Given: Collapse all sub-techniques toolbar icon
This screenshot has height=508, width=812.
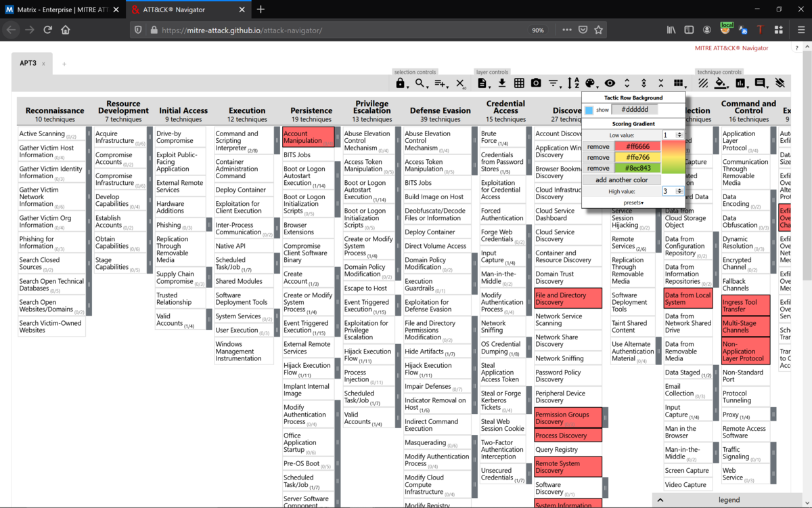Looking at the screenshot, I should click(661, 83).
